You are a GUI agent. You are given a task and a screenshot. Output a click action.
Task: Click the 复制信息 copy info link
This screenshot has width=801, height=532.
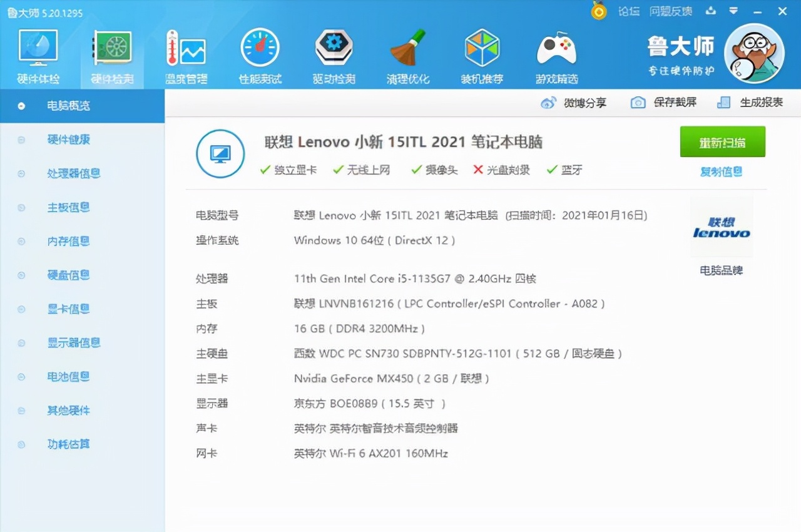[721, 171]
